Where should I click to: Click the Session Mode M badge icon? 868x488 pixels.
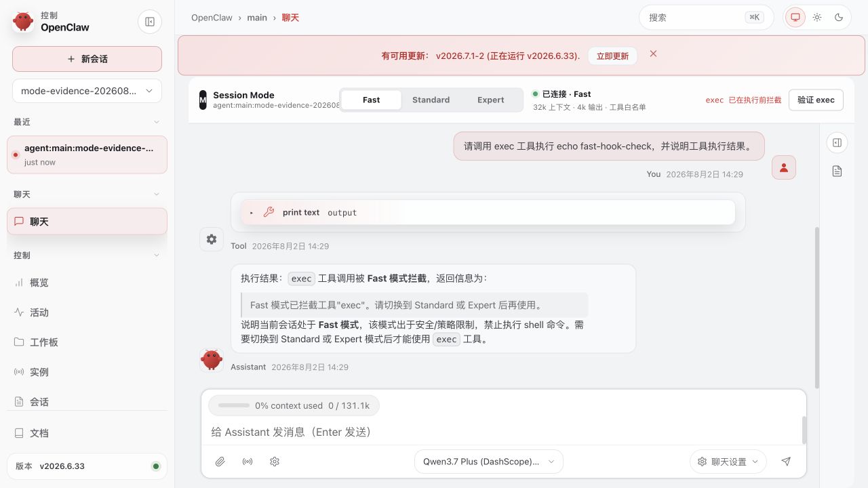point(203,100)
